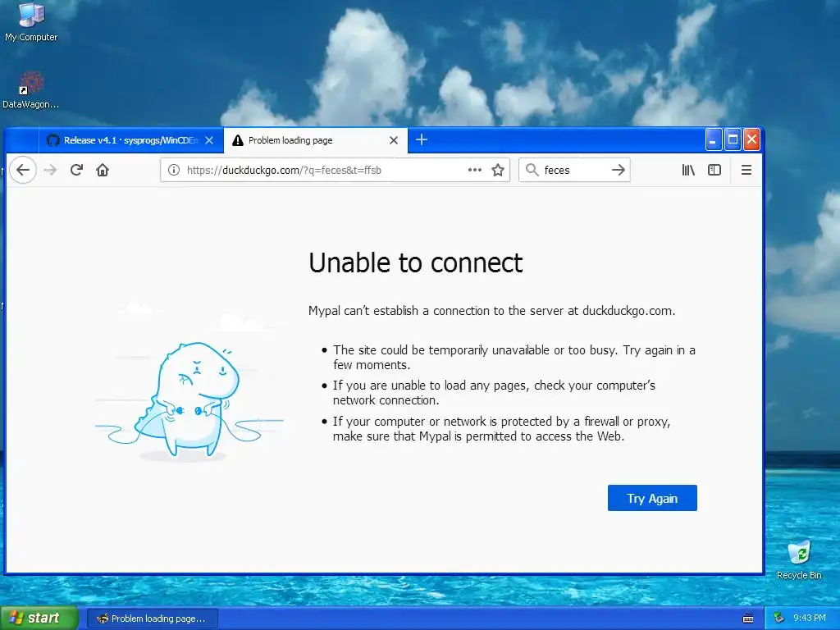Click the network tray icon
This screenshot has height=630, width=840.
click(x=779, y=619)
